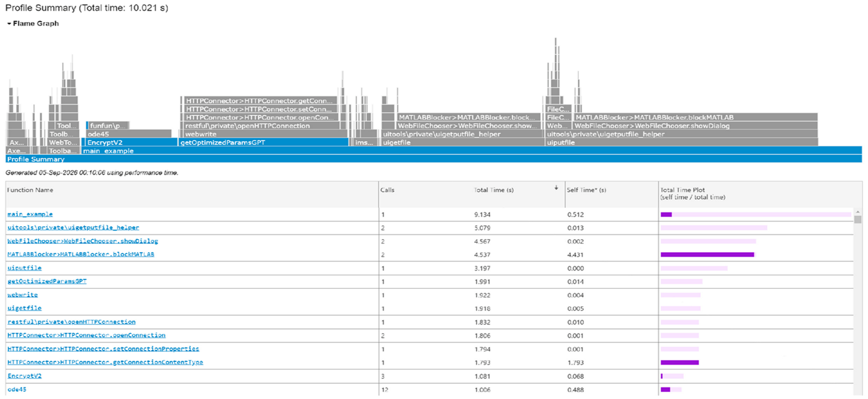Open getOptimizedParamsGPT function link

click(47, 281)
